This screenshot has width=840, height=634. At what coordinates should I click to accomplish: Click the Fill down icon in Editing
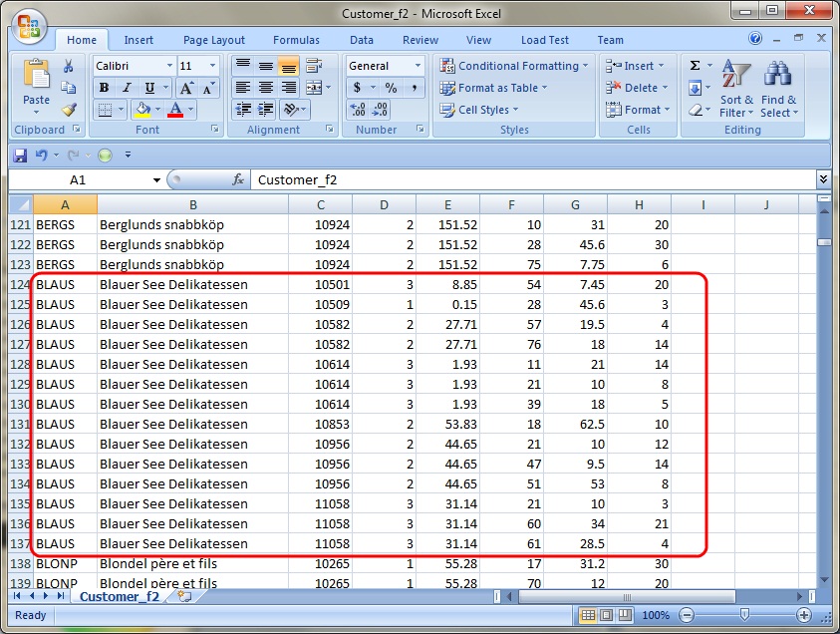point(695,88)
